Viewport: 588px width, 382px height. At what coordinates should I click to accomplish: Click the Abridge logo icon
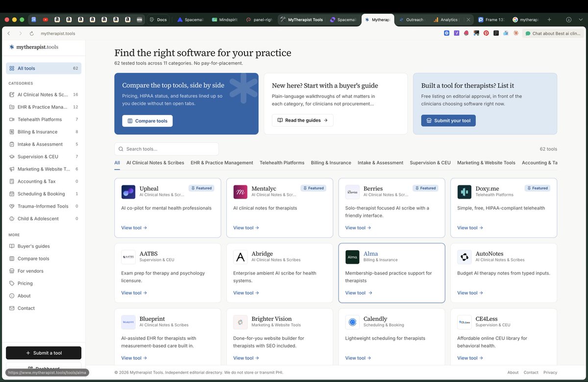(241, 257)
